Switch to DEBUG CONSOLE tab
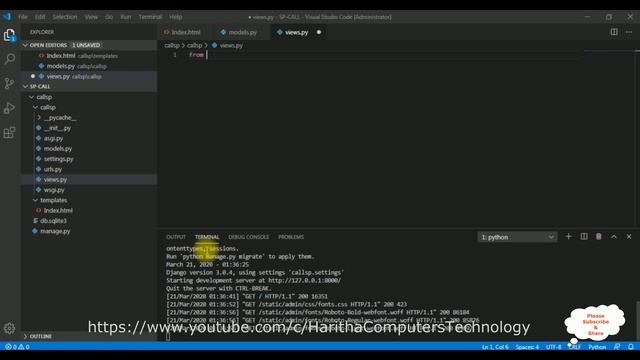Screen dimensions: 640x360 249,237
